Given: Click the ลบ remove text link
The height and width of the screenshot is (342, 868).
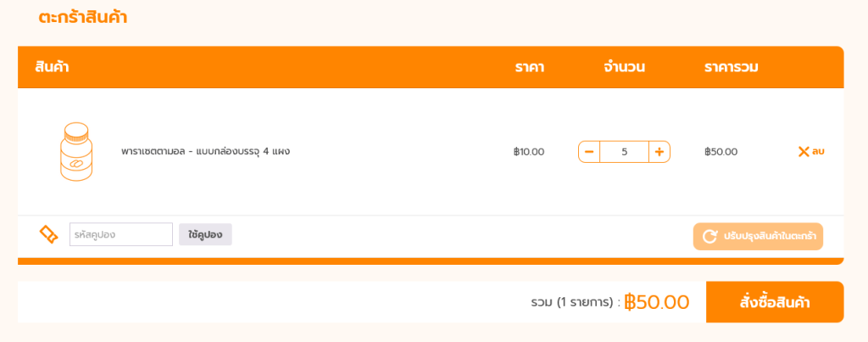Looking at the screenshot, I should [818, 151].
